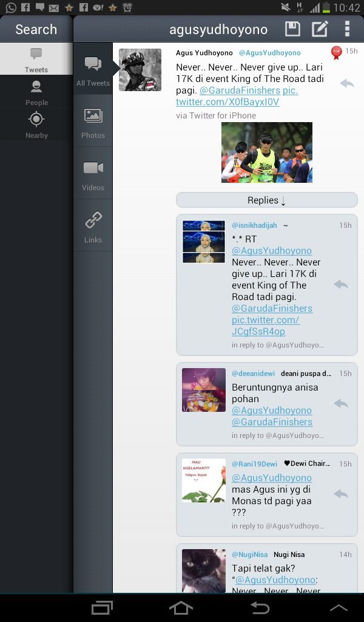Reply to the @isnikhadijah tweet
Viewport: 364px width, 622px height.
[341, 284]
